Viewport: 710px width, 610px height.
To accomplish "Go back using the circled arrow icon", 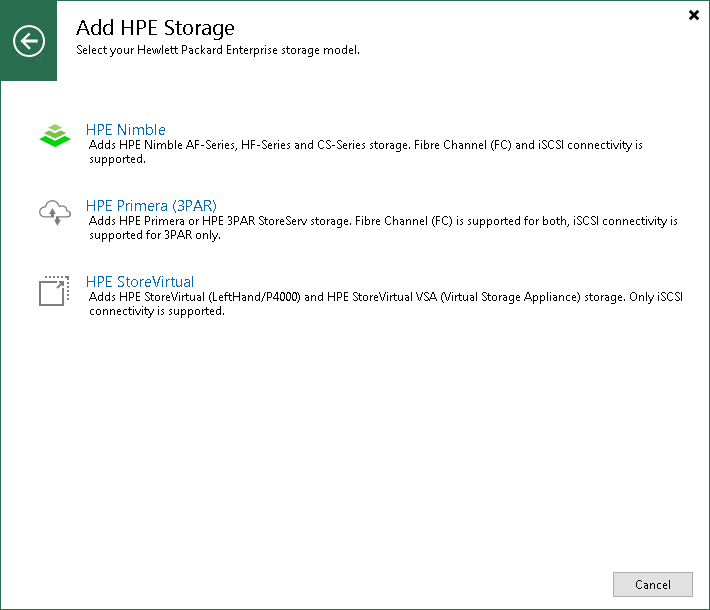I will click(x=29, y=41).
